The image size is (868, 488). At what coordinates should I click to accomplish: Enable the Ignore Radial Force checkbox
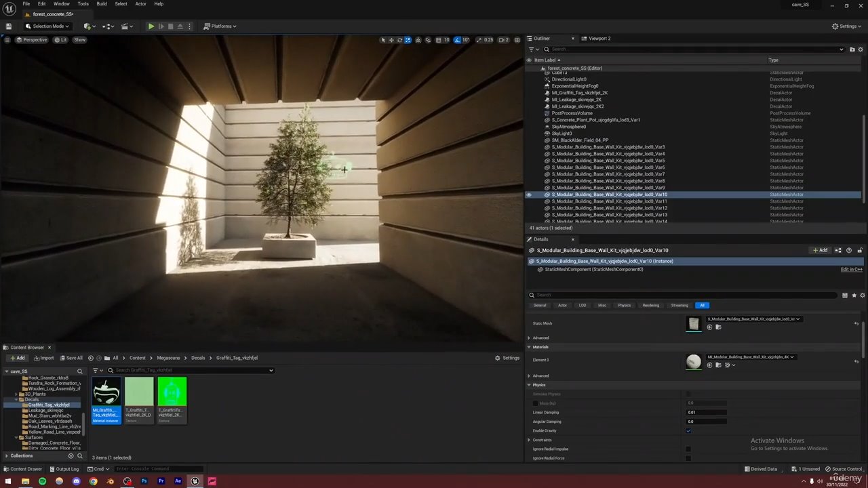(x=688, y=458)
